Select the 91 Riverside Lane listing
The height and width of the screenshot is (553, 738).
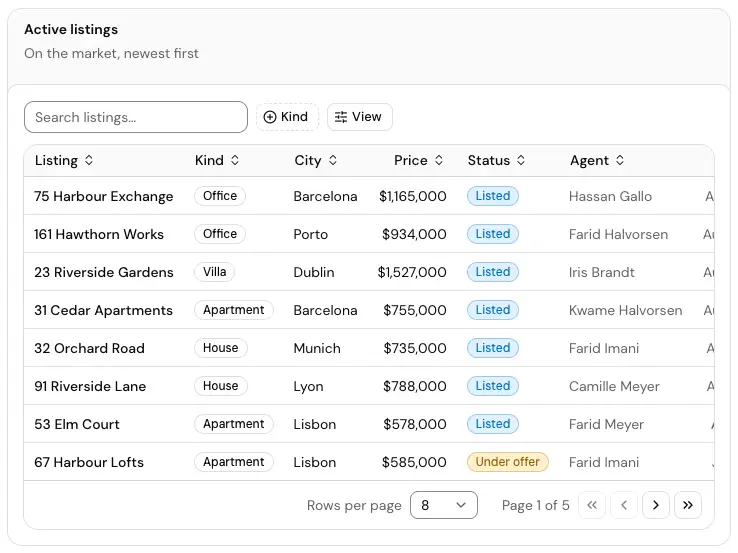point(90,386)
